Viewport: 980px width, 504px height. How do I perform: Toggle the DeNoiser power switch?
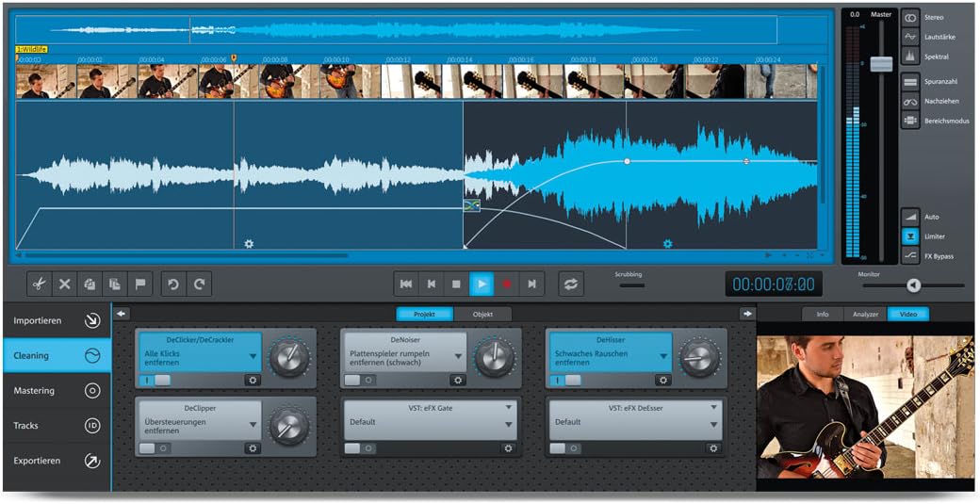[x=359, y=380]
